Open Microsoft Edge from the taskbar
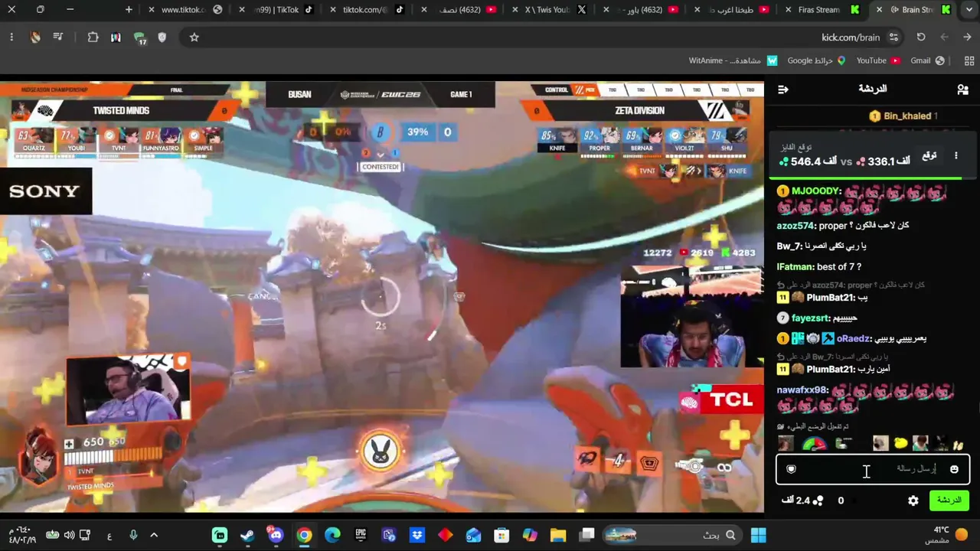The image size is (980, 551). [332, 535]
